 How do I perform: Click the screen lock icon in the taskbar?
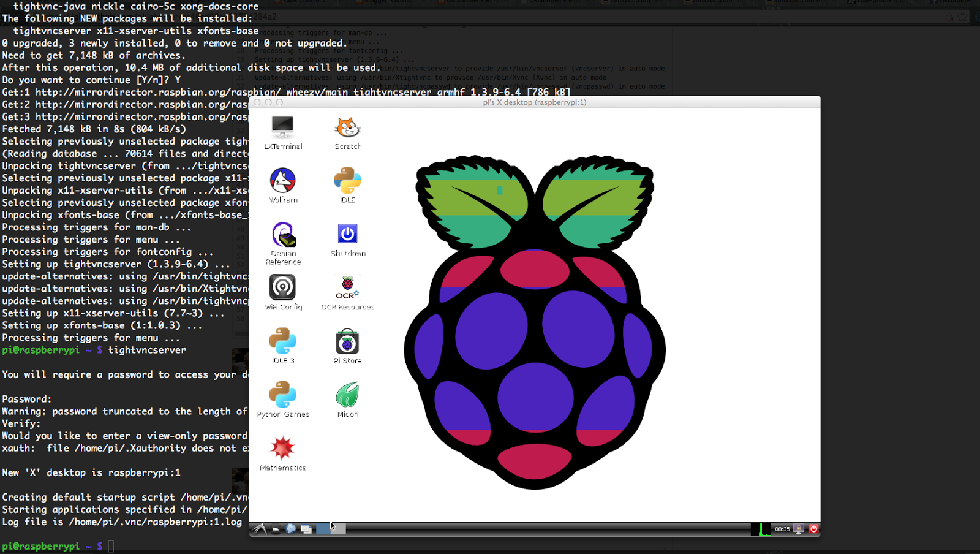(x=799, y=529)
